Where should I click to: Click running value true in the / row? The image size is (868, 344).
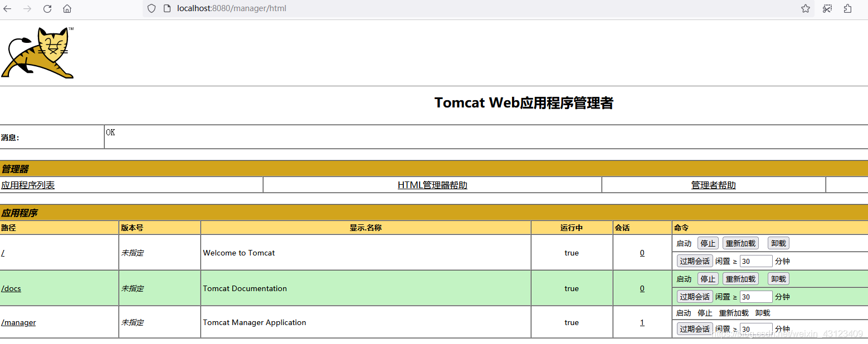(572, 253)
